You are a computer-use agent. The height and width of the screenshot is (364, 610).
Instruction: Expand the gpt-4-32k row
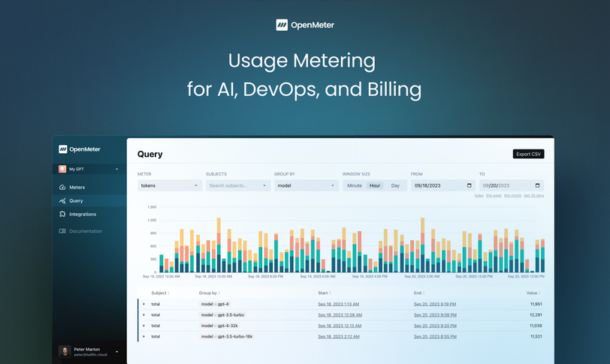144,326
